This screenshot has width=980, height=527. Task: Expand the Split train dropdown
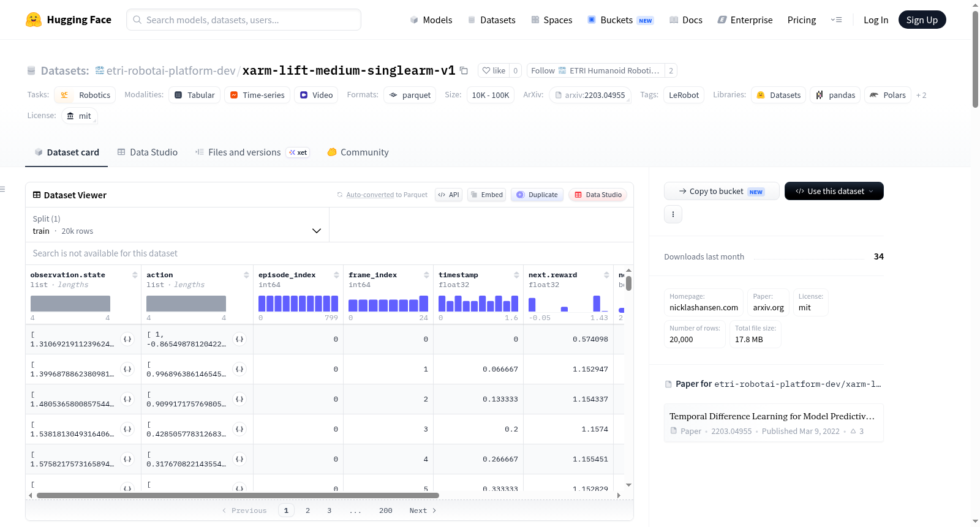click(x=177, y=225)
